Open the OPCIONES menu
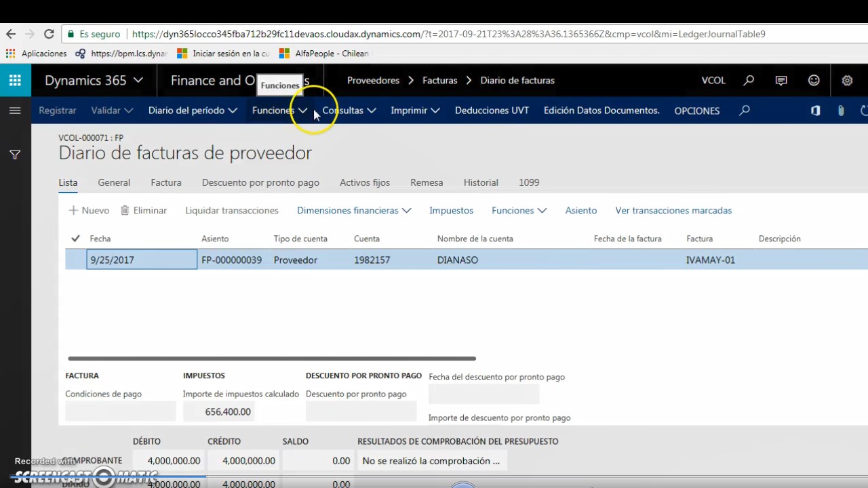868x488 pixels. (x=697, y=110)
